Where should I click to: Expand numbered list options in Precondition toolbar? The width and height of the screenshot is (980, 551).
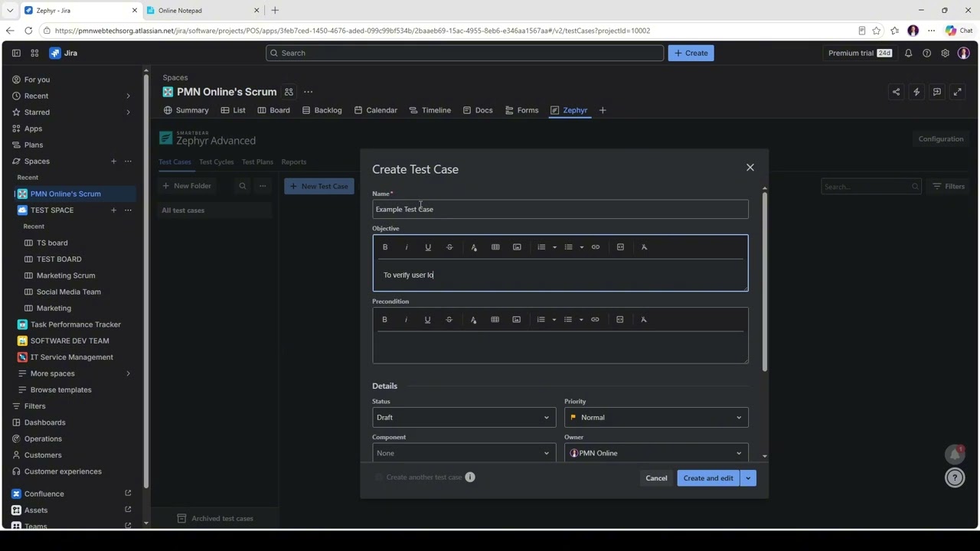coord(554,320)
